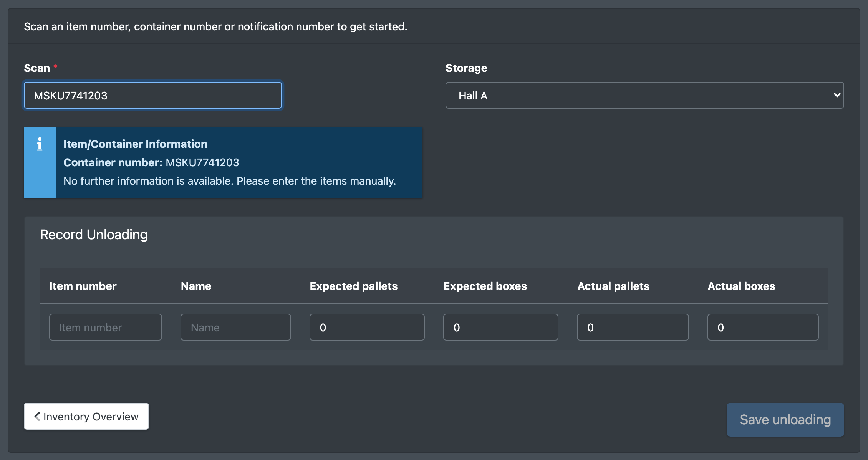Select the Expected pallets value field
Viewport: 868px width, 460px height.
[x=367, y=327]
